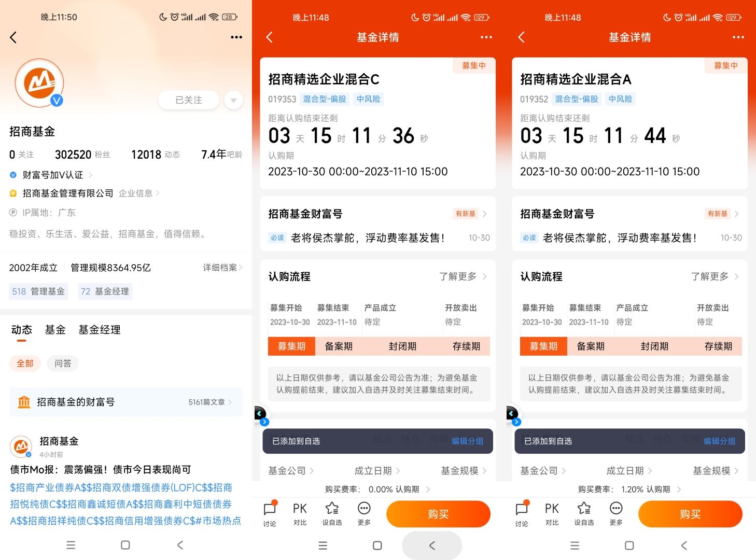Switch to 动态 tab
This screenshot has height=560, width=756.
[x=21, y=330]
